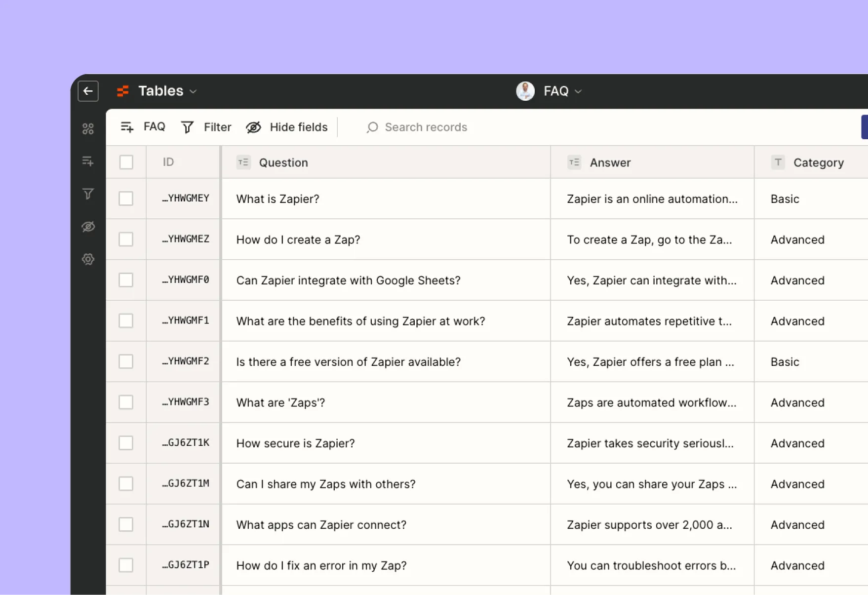Click the user avatar next to FAQ
This screenshot has width=868, height=595.
[525, 91]
